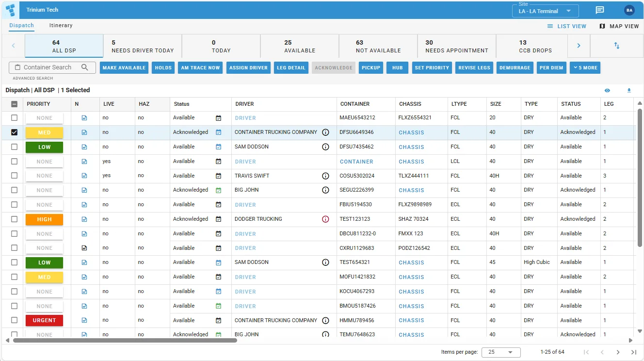Screen dimensions: 644x361
Task: Click info icon in HMMU789456 row
Action: (325, 320)
